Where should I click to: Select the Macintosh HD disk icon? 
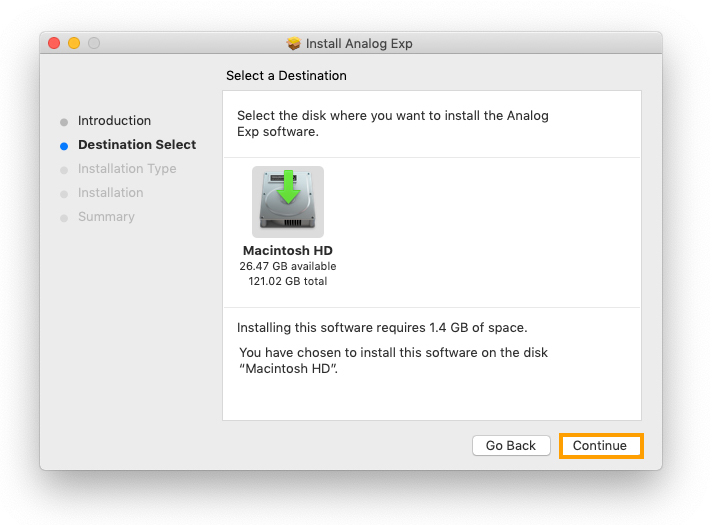click(288, 201)
